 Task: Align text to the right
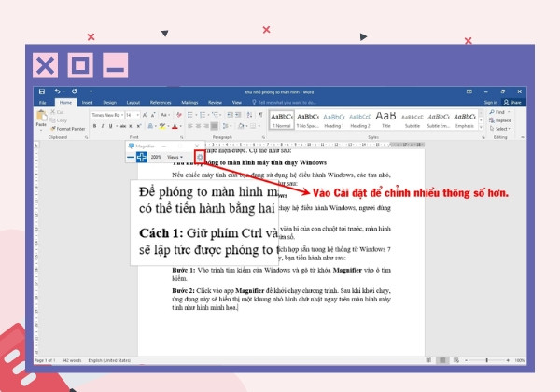click(206, 126)
